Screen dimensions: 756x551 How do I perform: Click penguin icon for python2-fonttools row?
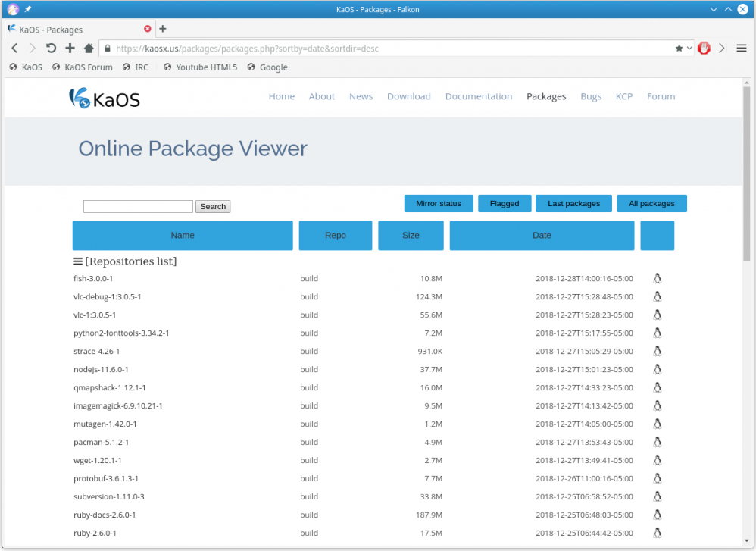click(x=658, y=333)
